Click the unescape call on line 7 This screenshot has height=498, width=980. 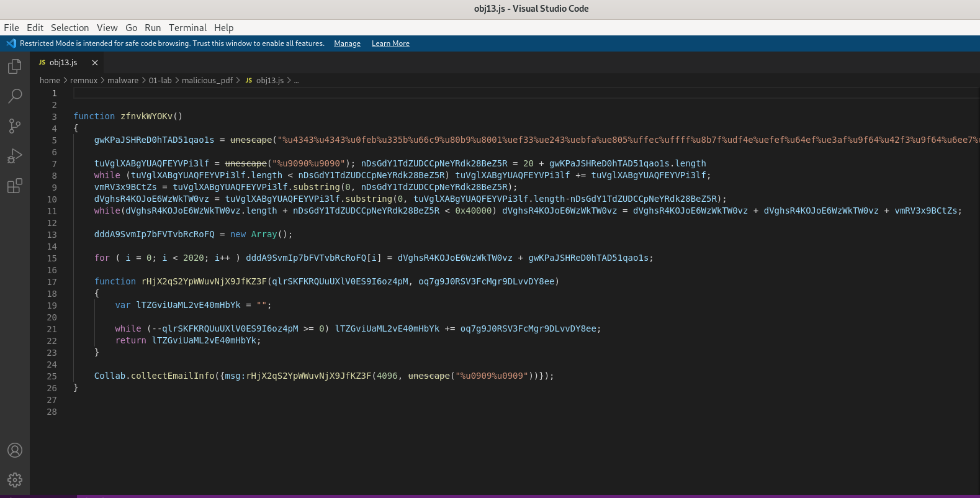tap(246, 163)
